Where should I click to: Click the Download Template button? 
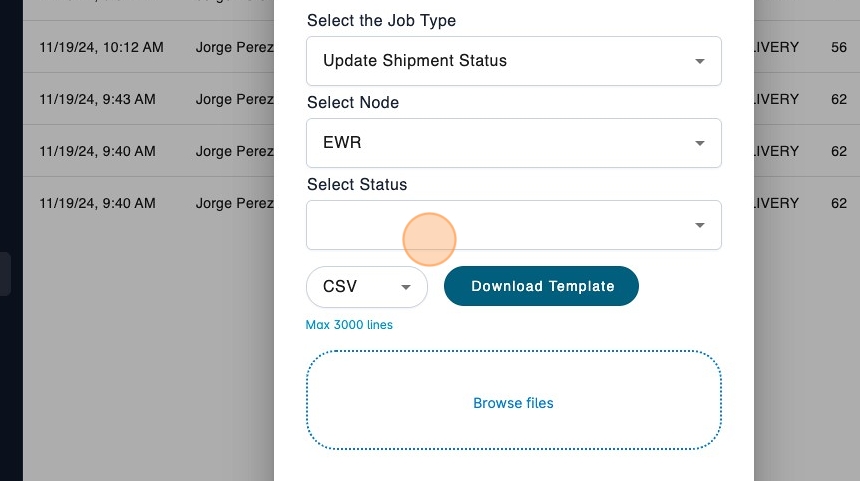coord(541,286)
